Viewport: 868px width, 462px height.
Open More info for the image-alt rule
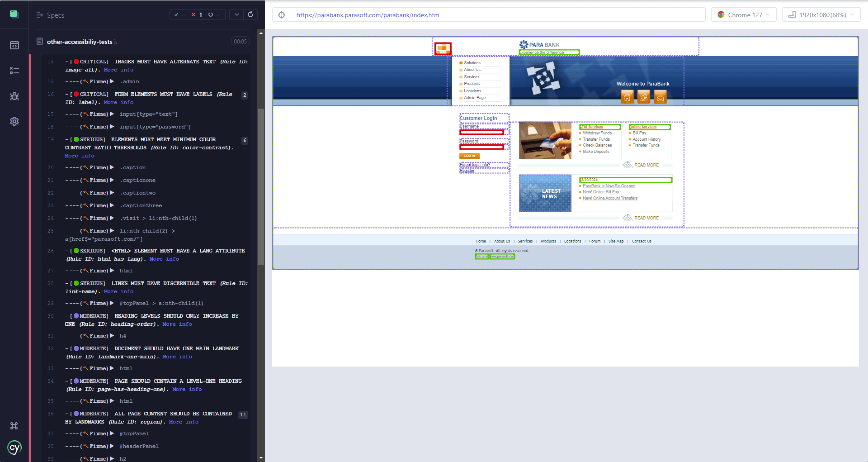tap(118, 70)
